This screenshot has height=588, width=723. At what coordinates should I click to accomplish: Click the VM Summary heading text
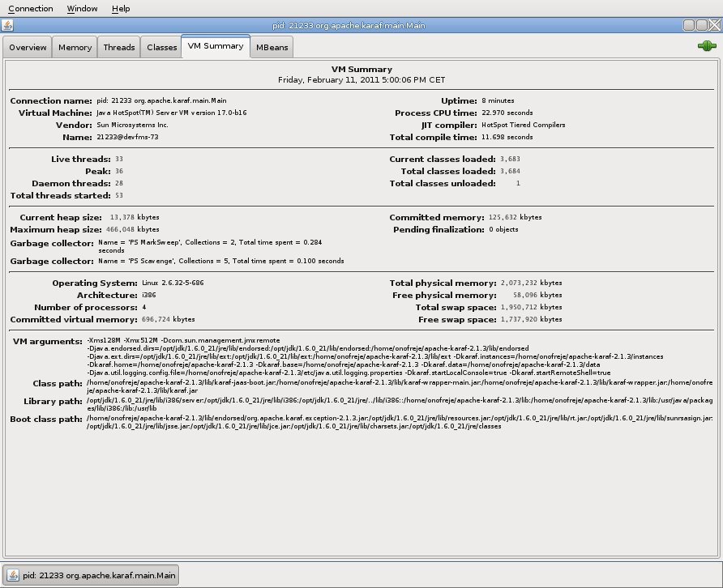(361, 70)
